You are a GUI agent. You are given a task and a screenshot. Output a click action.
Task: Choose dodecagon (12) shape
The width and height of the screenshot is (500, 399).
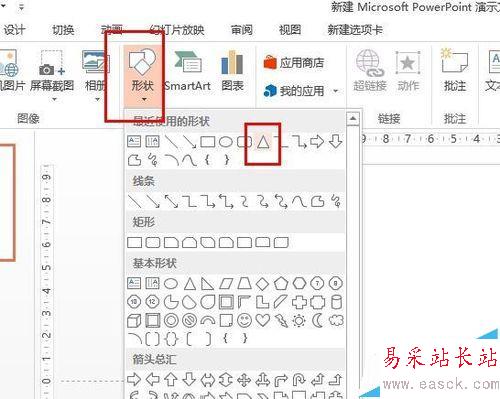pyautogui.click(x=152, y=302)
